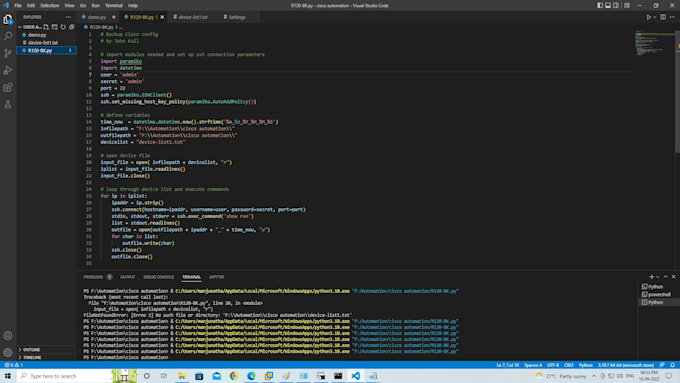This screenshot has height=383, width=680.
Task: Open the Run and Debug view
Action: [8, 70]
